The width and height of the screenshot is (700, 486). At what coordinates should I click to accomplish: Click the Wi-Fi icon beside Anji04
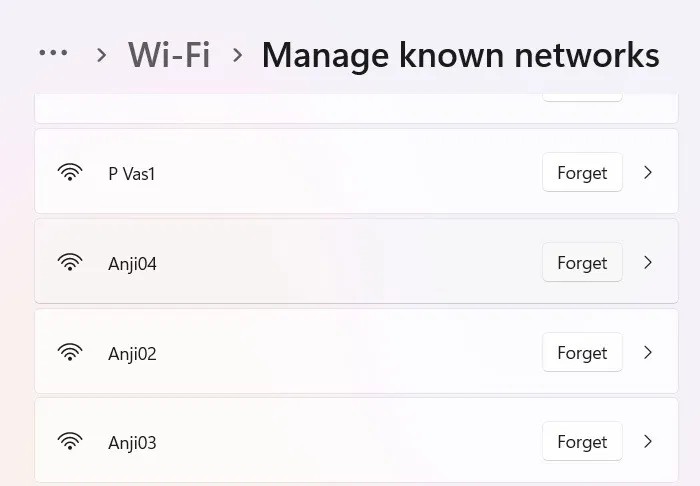coord(70,263)
